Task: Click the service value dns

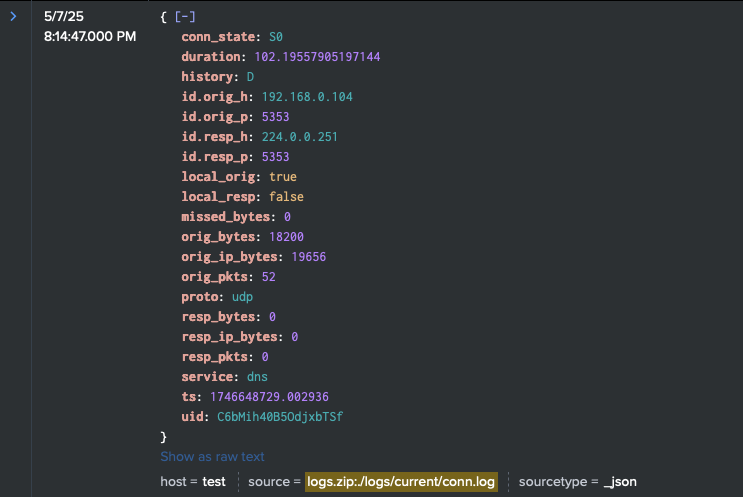Action: (257, 377)
